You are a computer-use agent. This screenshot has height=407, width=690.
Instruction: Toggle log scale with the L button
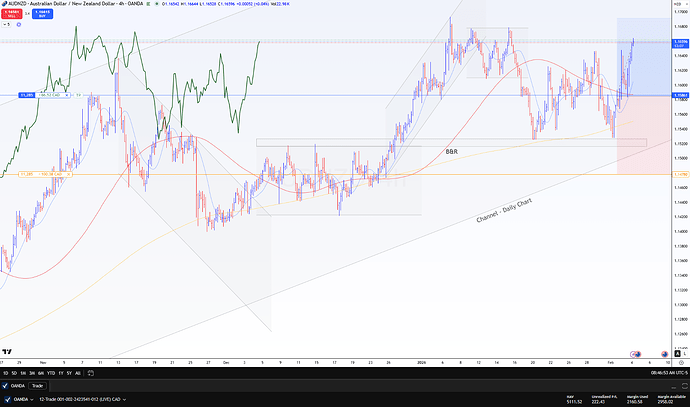click(x=685, y=354)
